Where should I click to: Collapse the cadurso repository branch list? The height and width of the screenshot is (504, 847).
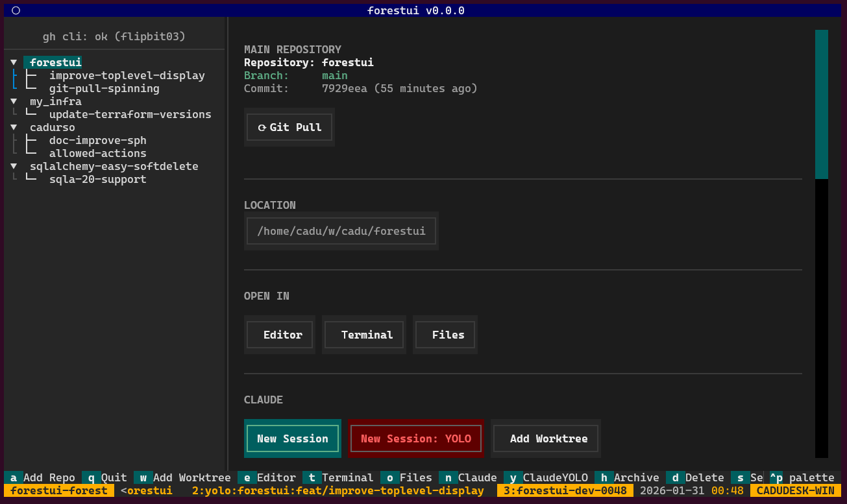[14, 127]
